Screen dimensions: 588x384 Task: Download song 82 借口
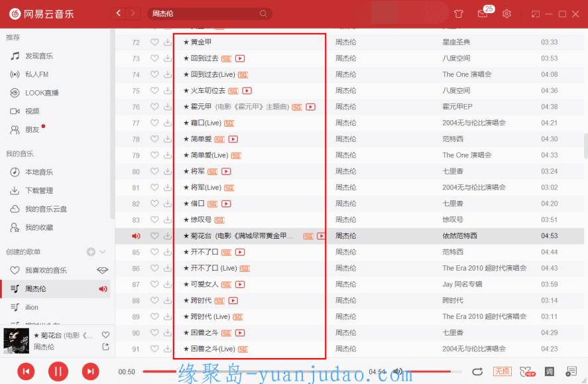pos(168,203)
